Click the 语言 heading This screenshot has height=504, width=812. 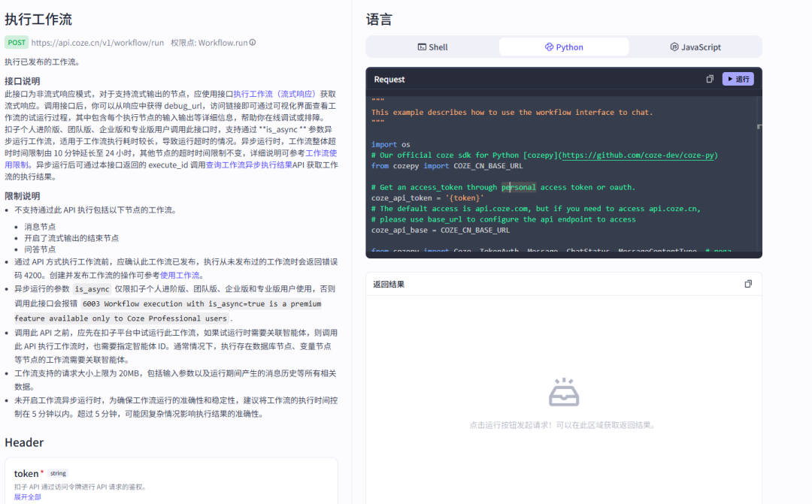click(x=379, y=20)
